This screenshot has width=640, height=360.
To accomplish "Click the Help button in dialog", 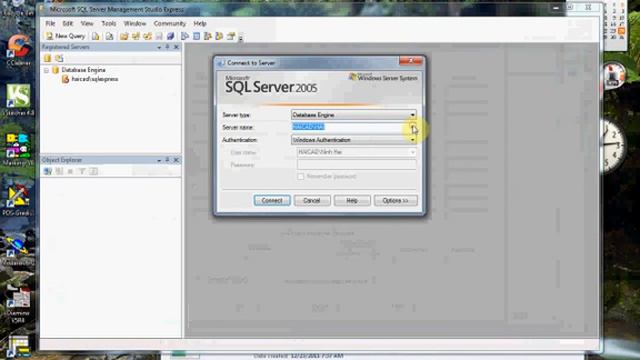I will click(352, 200).
